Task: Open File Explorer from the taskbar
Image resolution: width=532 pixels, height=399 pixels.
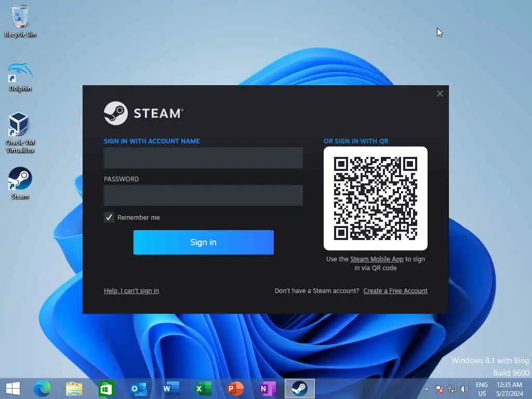Action: point(74,389)
